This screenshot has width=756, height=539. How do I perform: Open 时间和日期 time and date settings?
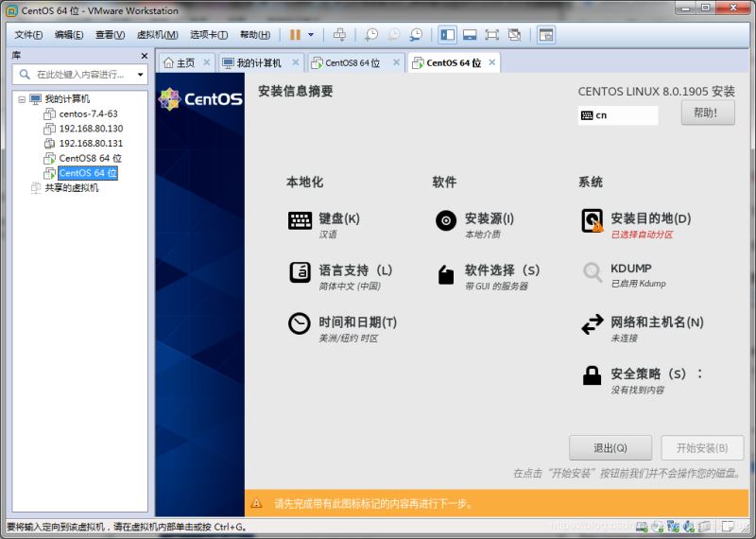(356, 322)
